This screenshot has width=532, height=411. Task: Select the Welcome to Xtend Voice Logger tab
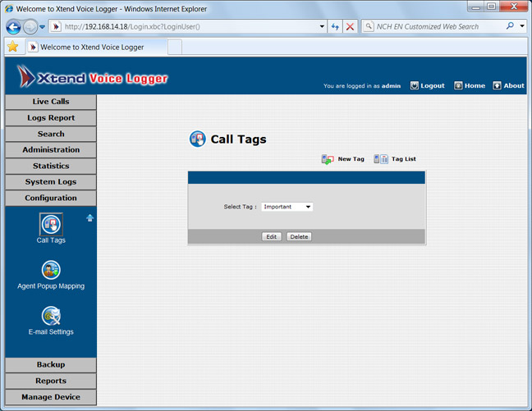tap(97, 47)
